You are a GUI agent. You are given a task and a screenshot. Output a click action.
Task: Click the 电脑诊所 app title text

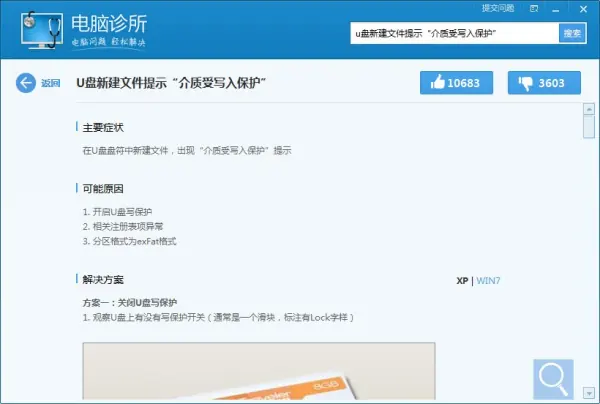109,23
